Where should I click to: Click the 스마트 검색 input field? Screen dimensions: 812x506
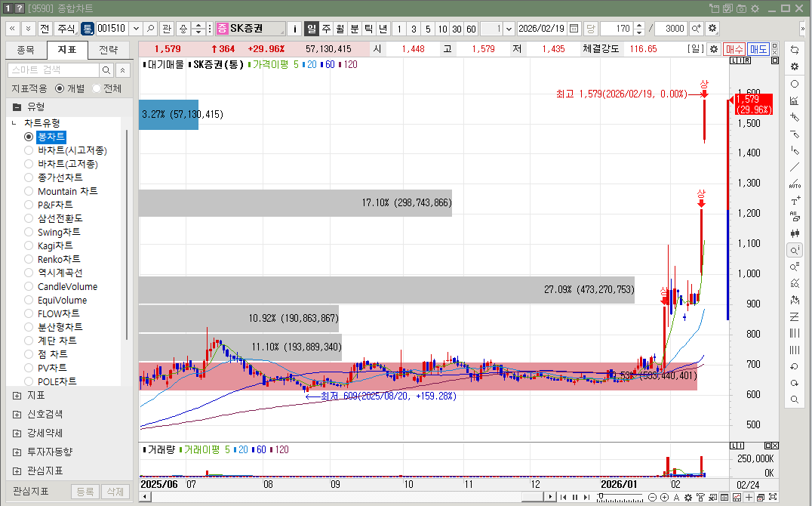pyautogui.click(x=54, y=70)
